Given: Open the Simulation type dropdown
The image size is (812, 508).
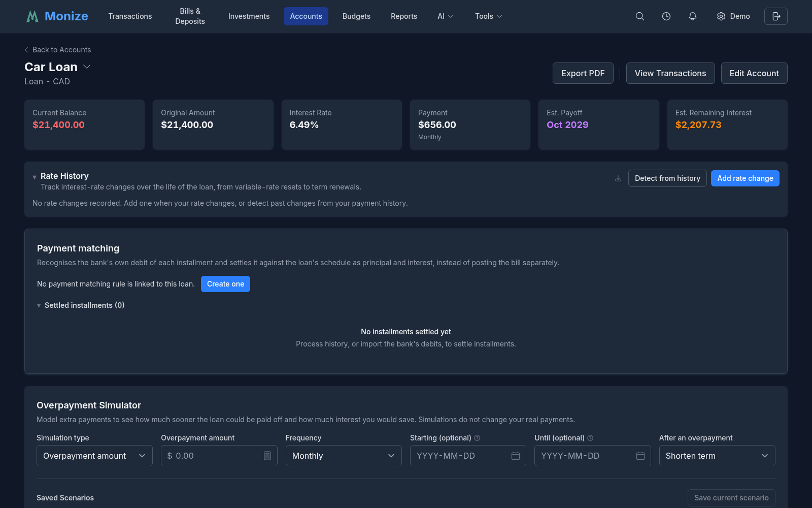Looking at the screenshot, I should (x=94, y=456).
